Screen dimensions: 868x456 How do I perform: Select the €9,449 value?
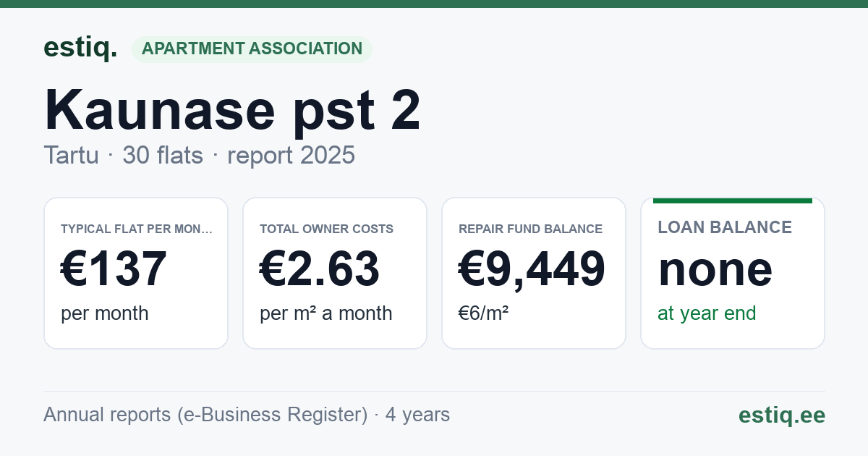[x=532, y=269]
